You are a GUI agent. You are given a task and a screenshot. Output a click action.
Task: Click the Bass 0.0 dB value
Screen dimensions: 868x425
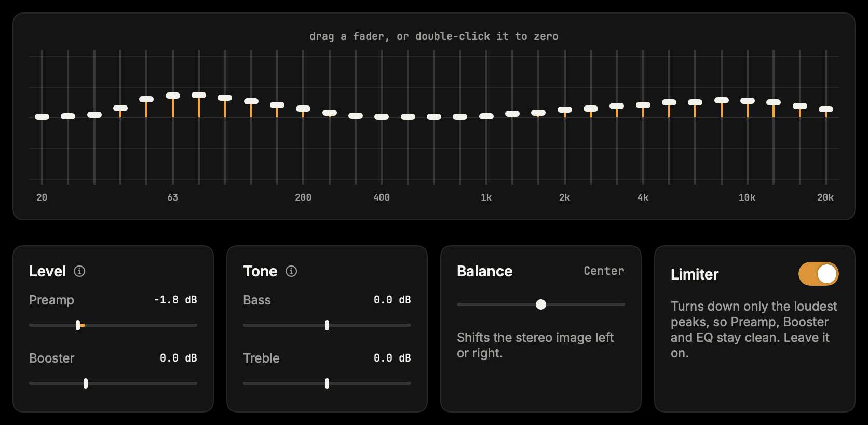[392, 300]
